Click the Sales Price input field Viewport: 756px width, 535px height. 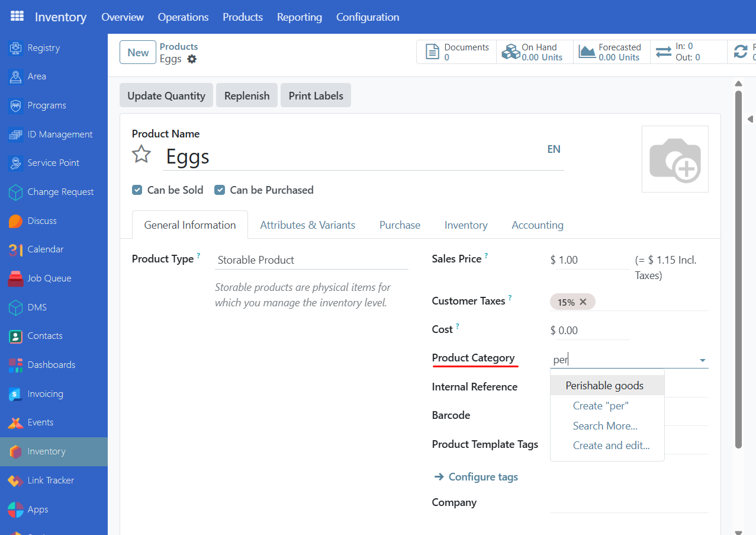tap(591, 260)
